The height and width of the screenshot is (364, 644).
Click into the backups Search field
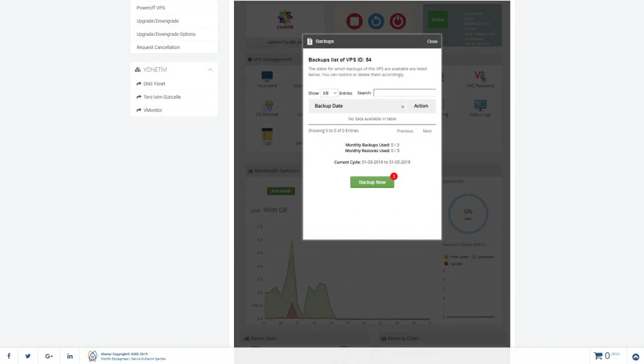[404, 93]
